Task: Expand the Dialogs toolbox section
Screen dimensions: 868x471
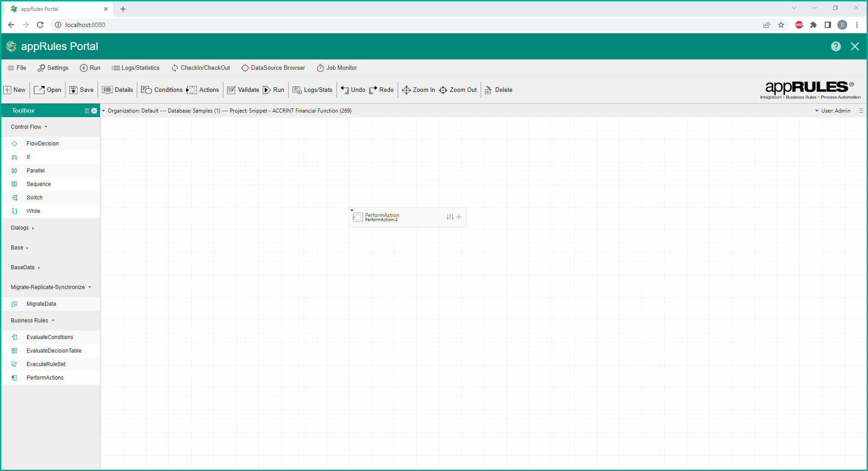Action: tap(22, 228)
